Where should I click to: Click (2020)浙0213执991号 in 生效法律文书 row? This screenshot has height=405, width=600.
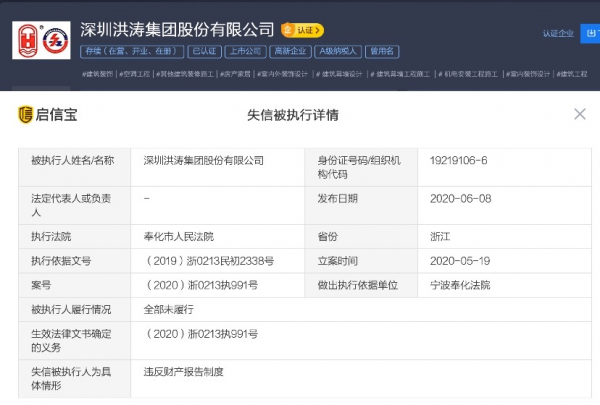(x=201, y=334)
